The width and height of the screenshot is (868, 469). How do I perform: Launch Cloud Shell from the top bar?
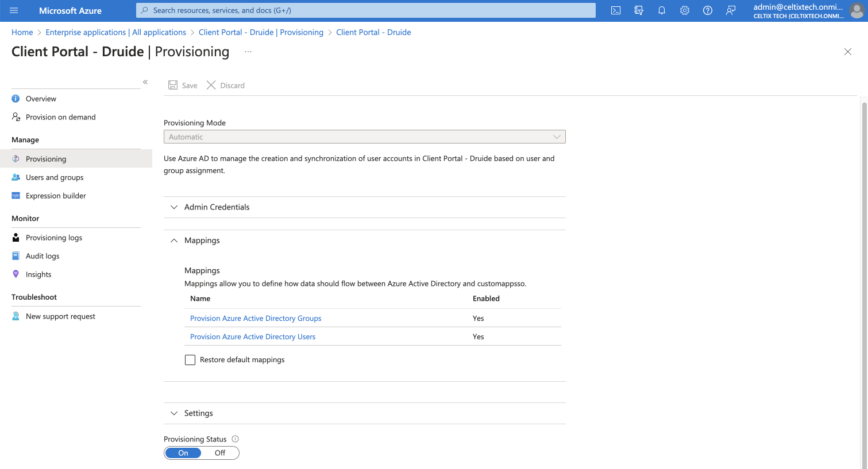point(616,10)
